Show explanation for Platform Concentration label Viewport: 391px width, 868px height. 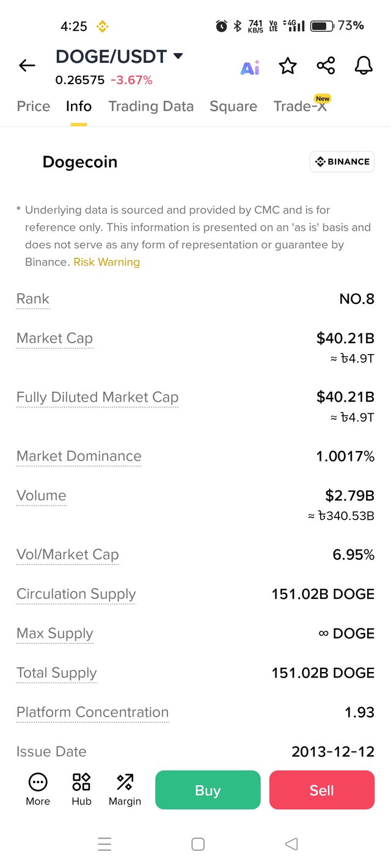93,712
